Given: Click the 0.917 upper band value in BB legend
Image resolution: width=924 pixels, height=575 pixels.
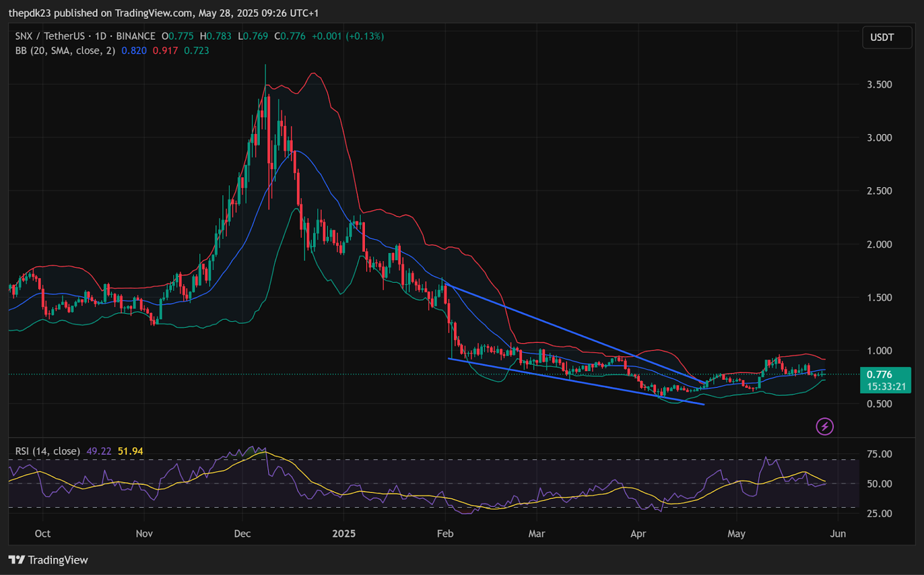Looking at the screenshot, I should (165, 51).
